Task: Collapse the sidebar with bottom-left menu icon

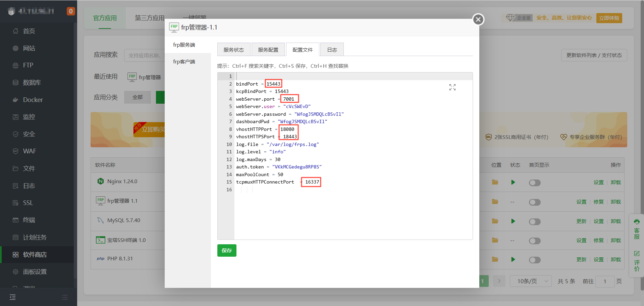Action: tap(13, 297)
